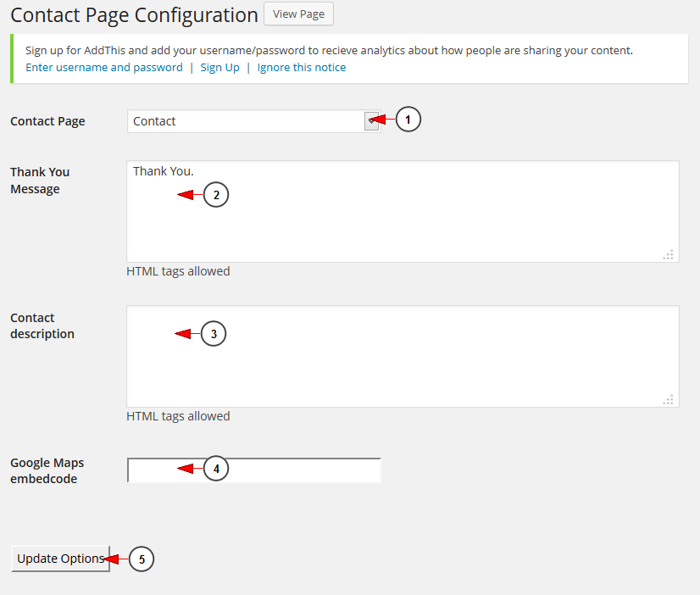Select the Contact description label
This screenshot has width=700, height=595.
point(42,325)
